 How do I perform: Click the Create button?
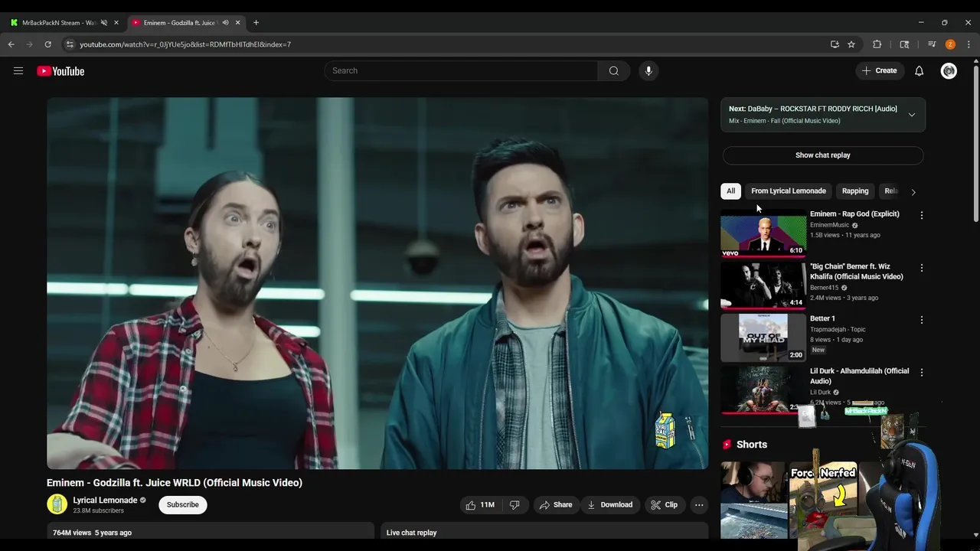tap(879, 70)
